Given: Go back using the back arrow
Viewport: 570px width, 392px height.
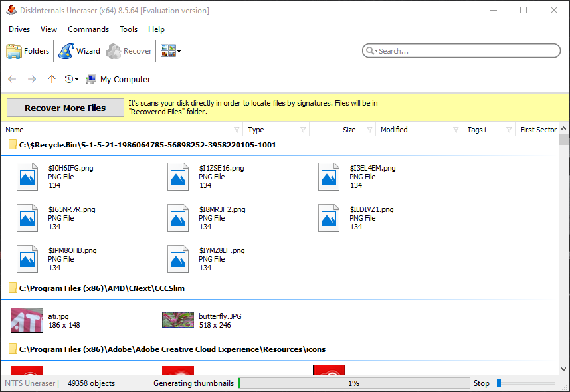Looking at the screenshot, I should (12, 79).
